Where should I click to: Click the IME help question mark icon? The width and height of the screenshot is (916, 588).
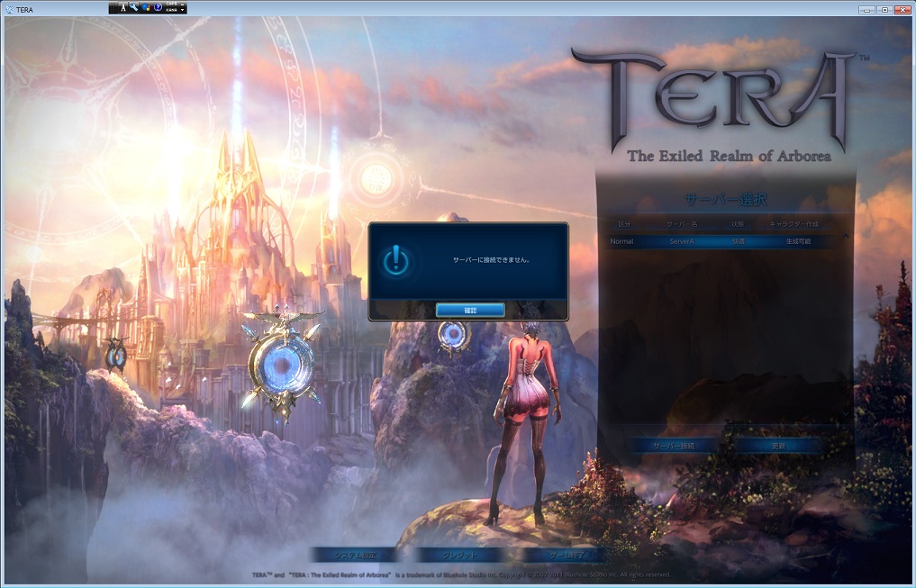pos(158,7)
